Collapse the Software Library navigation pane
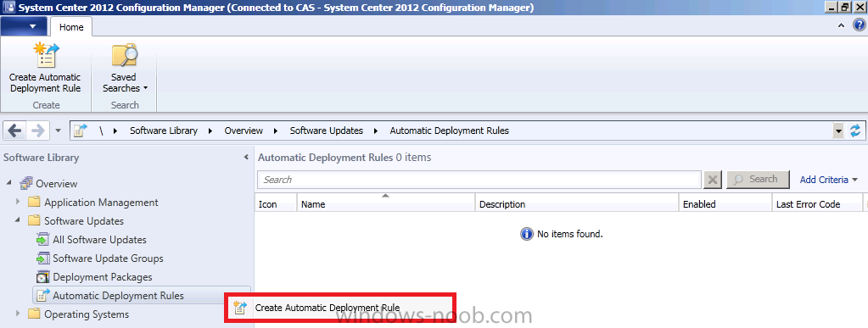The height and width of the screenshot is (328, 868). [x=246, y=158]
